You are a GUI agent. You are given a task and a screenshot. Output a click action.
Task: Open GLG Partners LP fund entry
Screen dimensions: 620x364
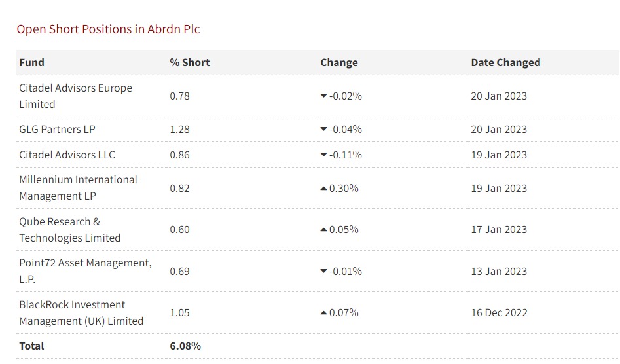[57, 130]
